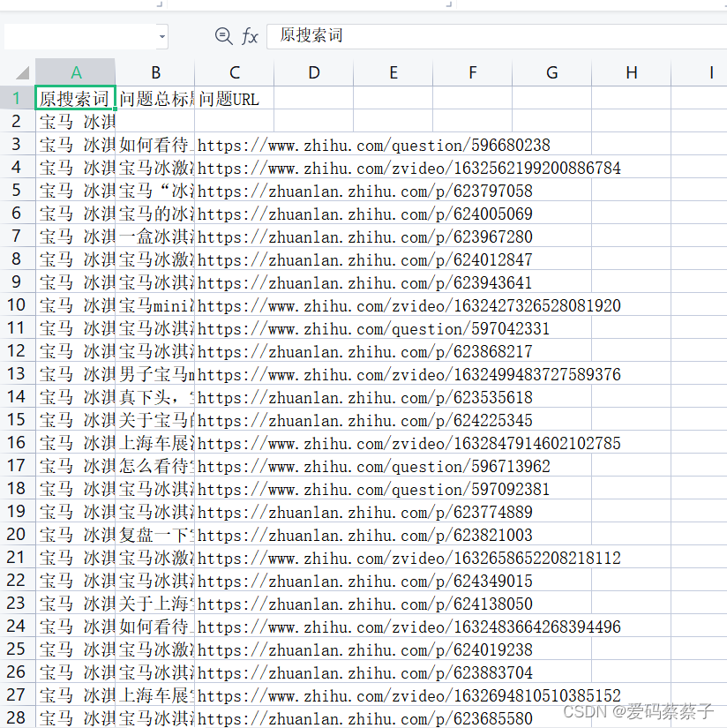Select column C header

(x=235, y=72)
